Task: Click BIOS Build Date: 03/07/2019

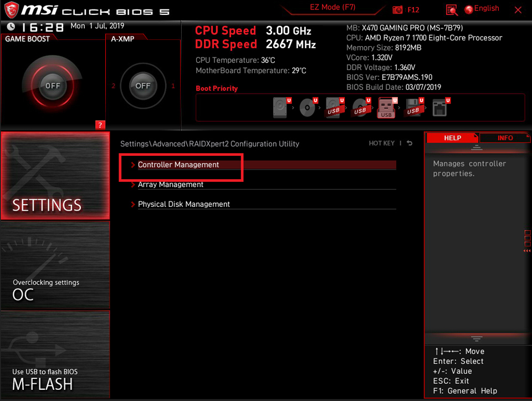Action: [393, 87]
